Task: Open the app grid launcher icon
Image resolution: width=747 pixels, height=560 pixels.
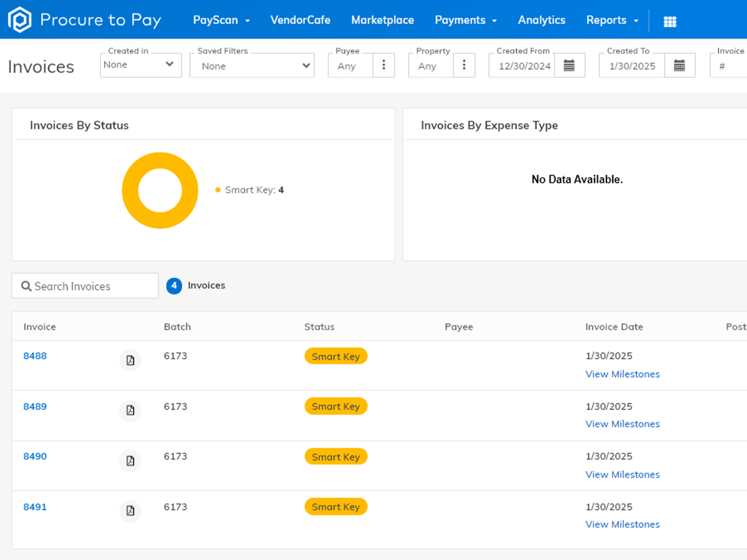Action: (x=670, y=21)
